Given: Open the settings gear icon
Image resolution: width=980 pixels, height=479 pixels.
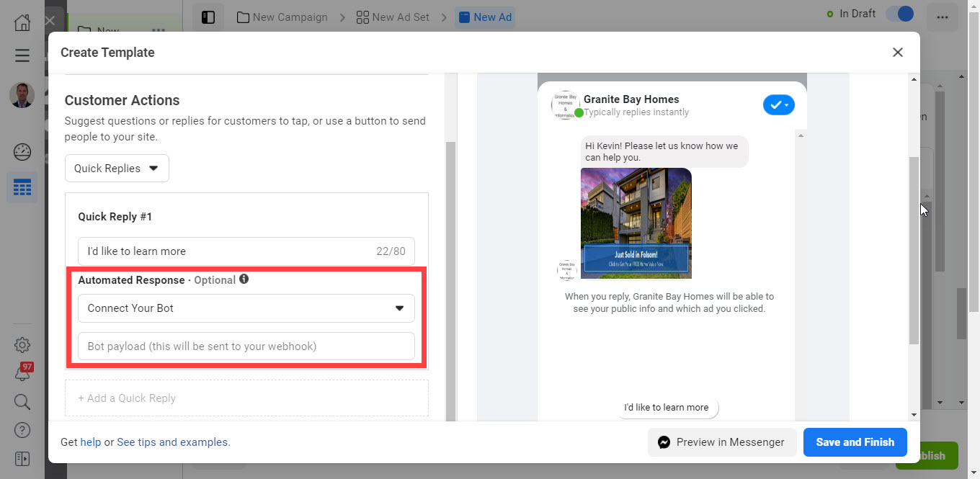Looking at the screenshot, I should pos(22,344).
